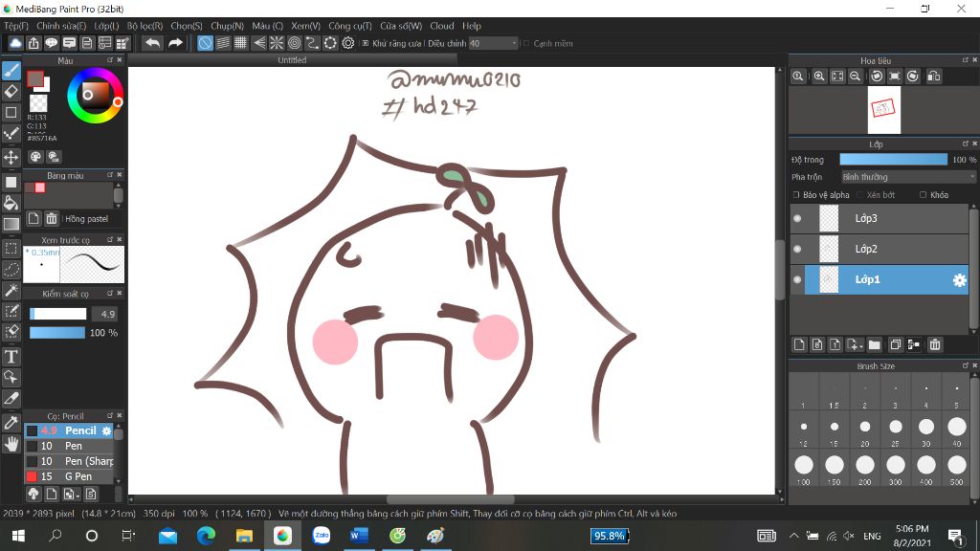The image size is (980, 551).
Task: Flip view in navigator panel
Action: coord(934,77)
